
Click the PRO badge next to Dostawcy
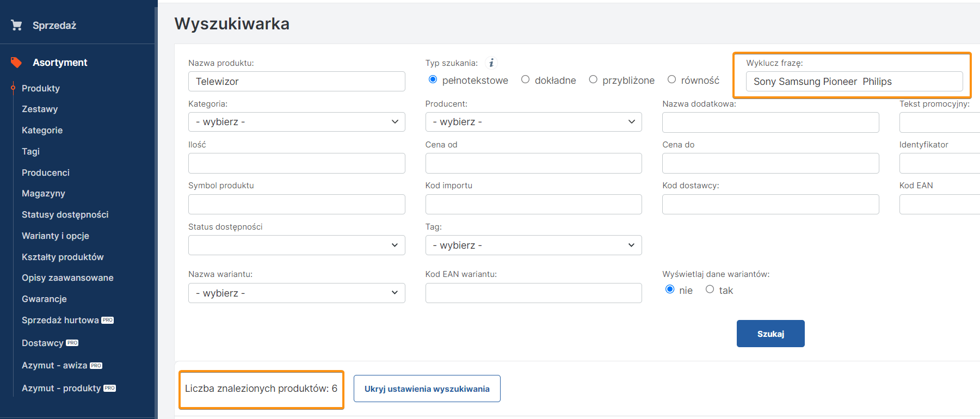tap(72, 343)
